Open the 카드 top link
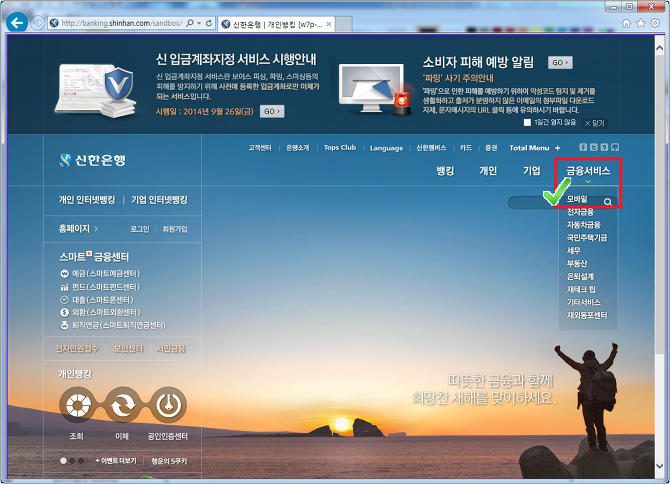Viewport: 670px width, 484px height. click(466, 148)
